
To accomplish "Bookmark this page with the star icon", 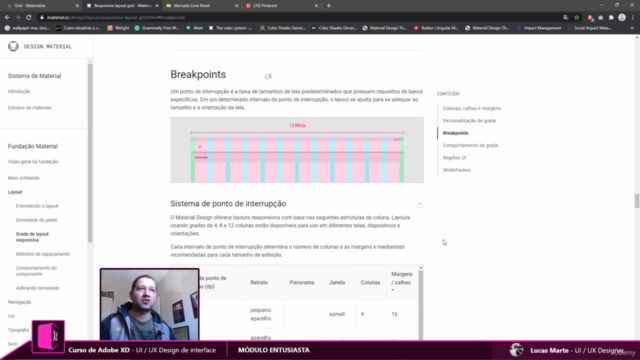I will point(576,18).
